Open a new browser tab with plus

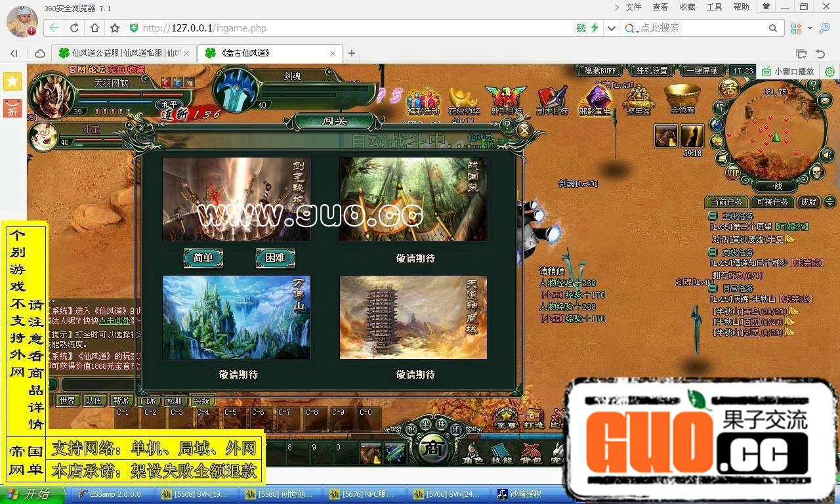pos(352,53)
